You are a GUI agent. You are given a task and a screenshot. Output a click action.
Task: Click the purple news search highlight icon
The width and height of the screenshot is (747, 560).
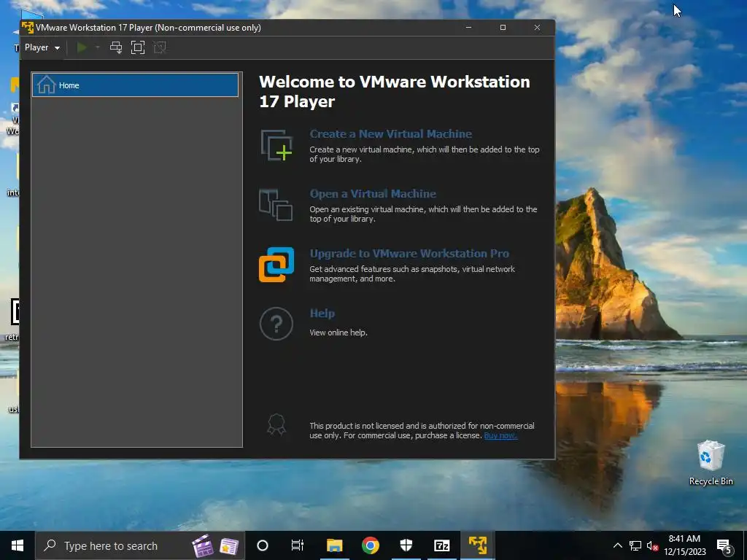229,546
